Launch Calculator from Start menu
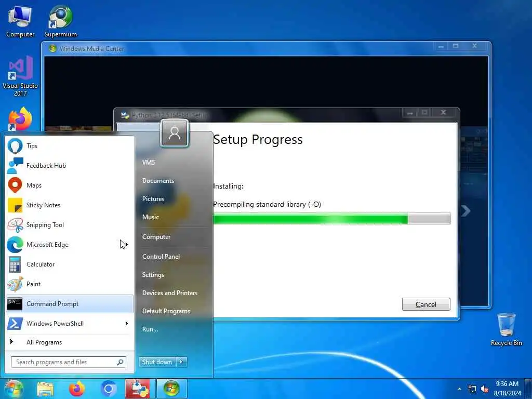This screenshot has width=532, height=399. 70,264
